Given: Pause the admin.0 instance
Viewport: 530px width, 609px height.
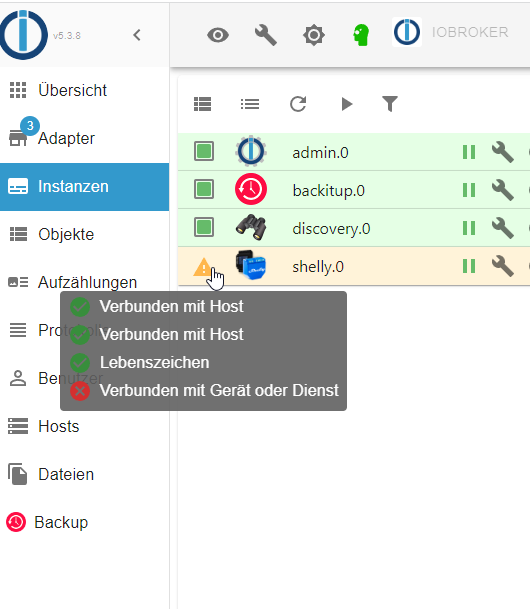Looking at the screenshot, I should (x=469, y=152).
